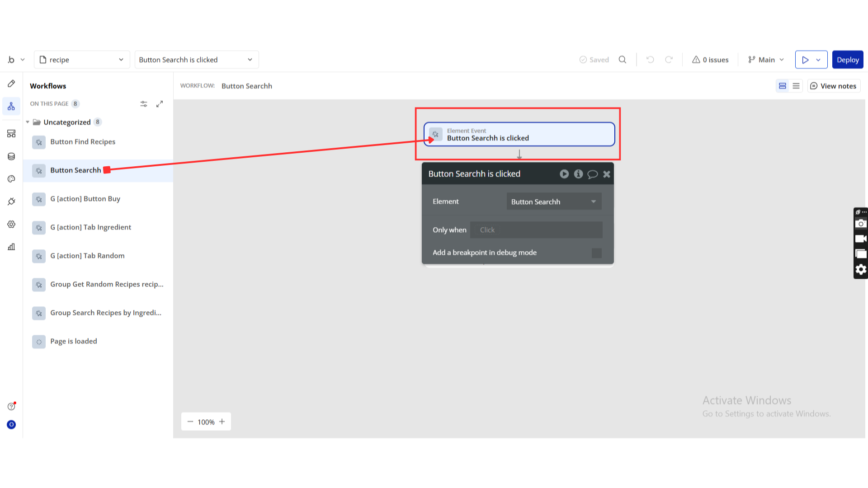Viewport: 868px width, 488px height.
Task: Collapse the Uncategorized folder
Action: pos(28,122)
